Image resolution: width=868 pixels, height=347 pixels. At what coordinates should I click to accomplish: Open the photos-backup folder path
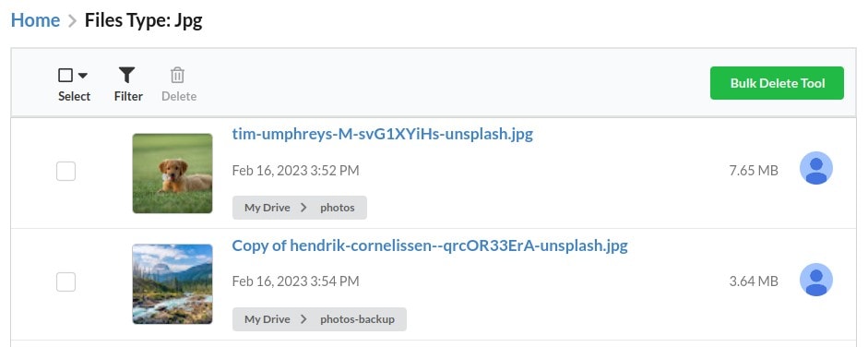[x=357, y=319]
